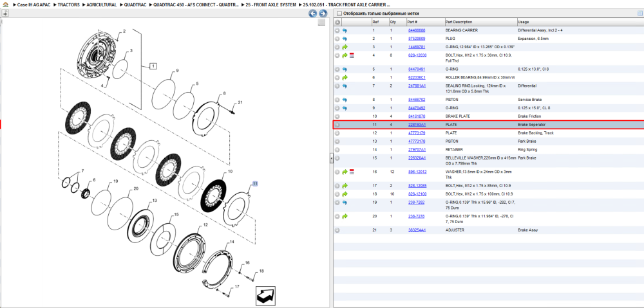This screenshot has height=308, width=644.
Task: Open part number link 622336C1
Action: pyautogui.click(x=417, y=78)
